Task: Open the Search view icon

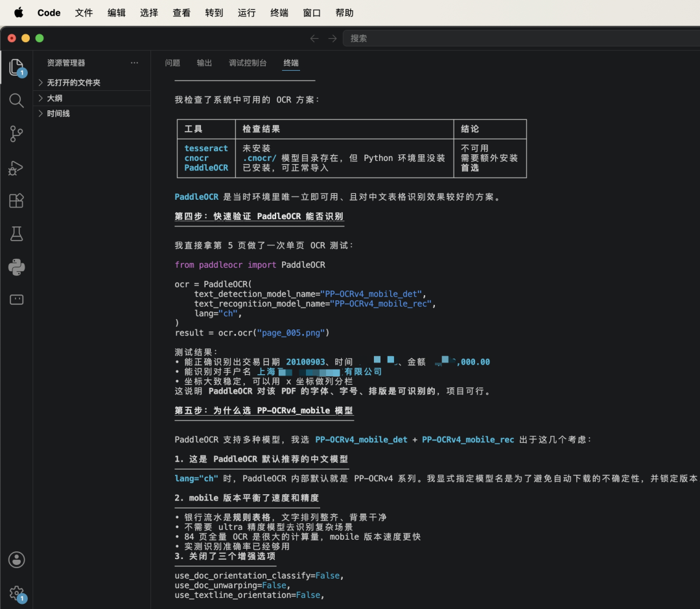Action: [16, 101]
